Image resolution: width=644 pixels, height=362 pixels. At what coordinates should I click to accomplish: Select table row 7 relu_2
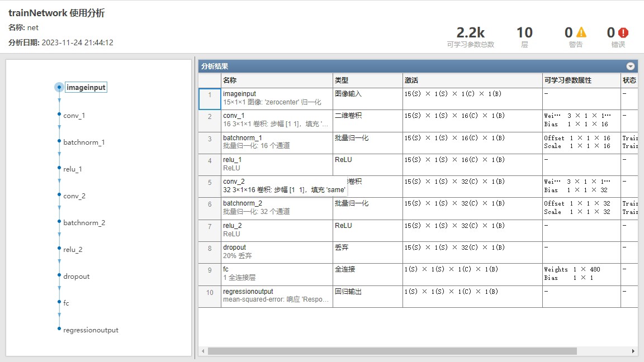click(418, 230)
